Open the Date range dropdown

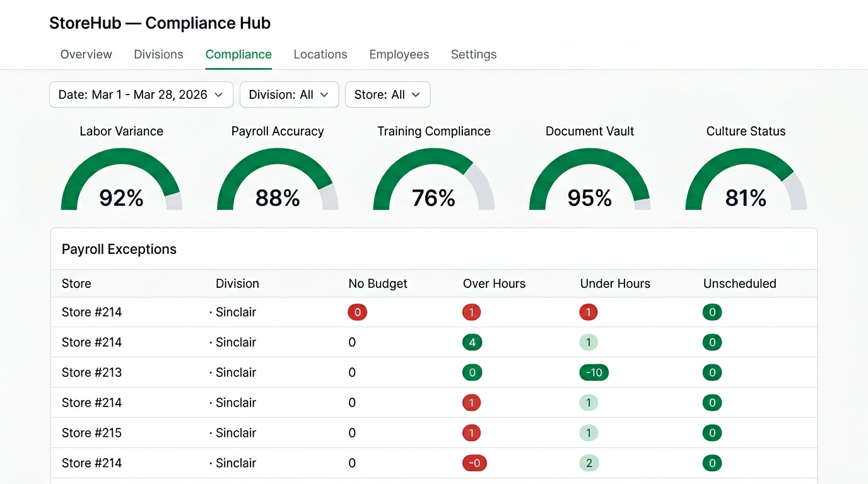(x=141, y=95)
